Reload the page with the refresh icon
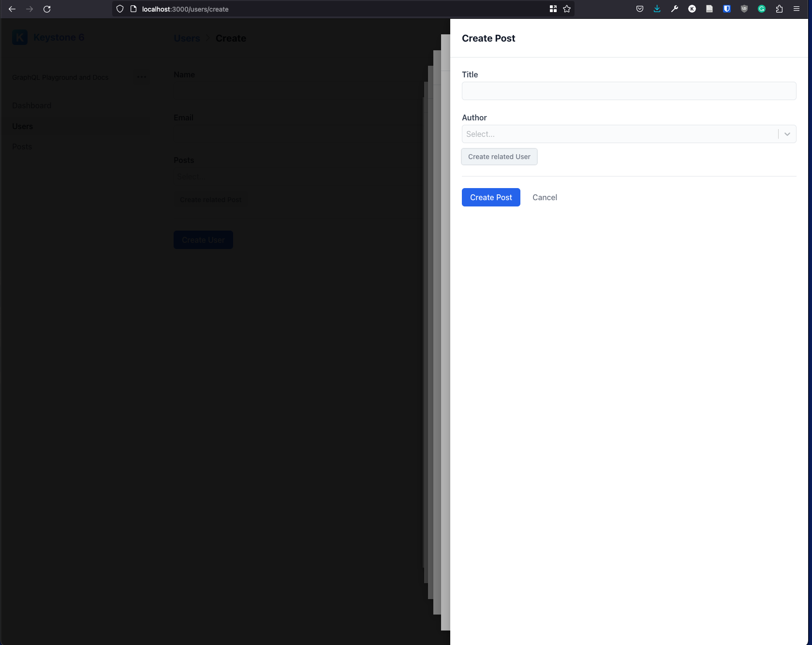This screenshot has height=645, width=812. pyautogui.click(x=47, y=9)
